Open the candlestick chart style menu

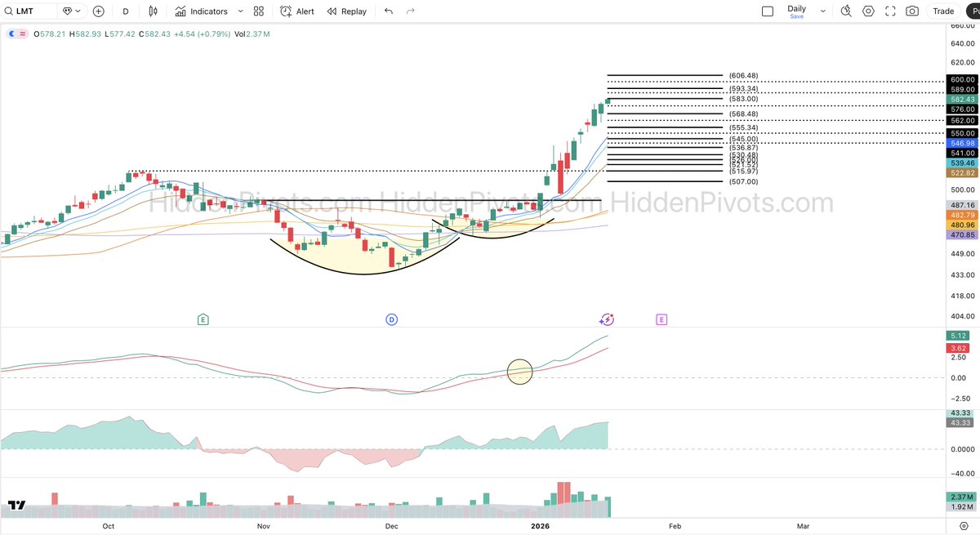152,11
